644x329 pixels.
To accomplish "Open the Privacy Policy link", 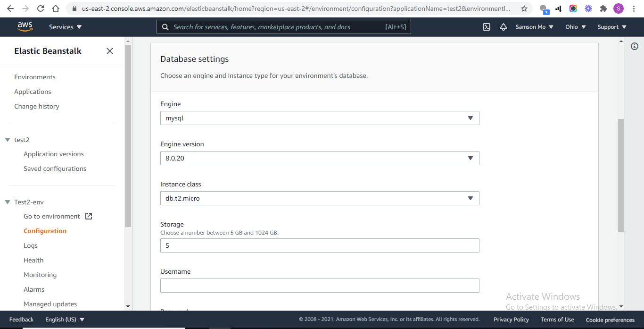I will (511, 320).
